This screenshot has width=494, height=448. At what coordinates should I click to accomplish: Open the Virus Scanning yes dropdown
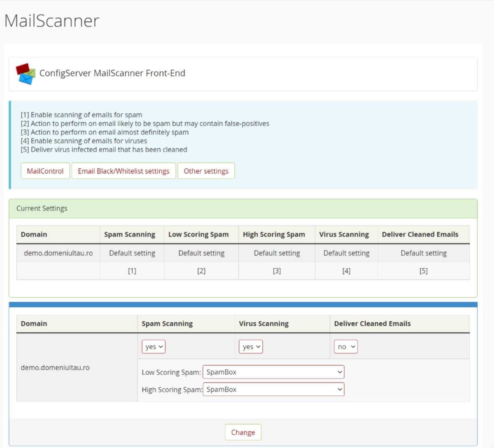(251, 347)
